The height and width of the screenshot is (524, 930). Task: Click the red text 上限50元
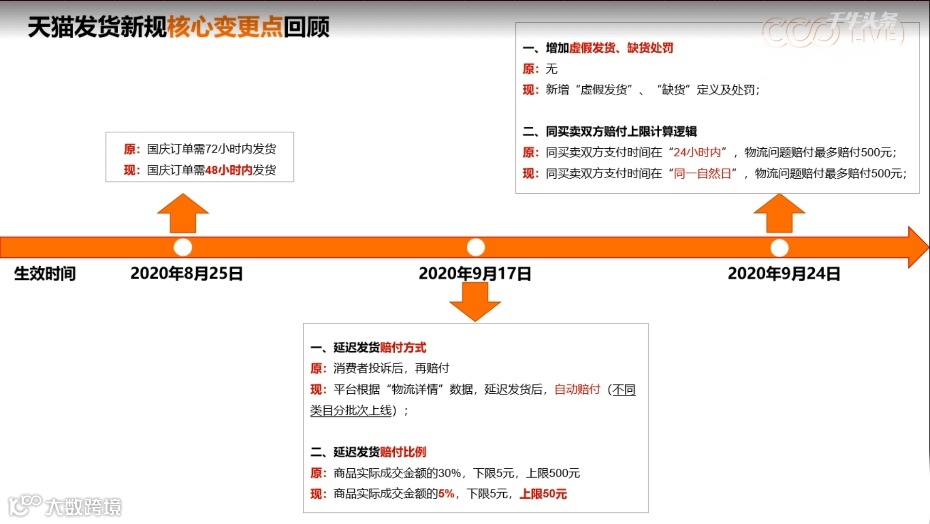pos(543,494)
